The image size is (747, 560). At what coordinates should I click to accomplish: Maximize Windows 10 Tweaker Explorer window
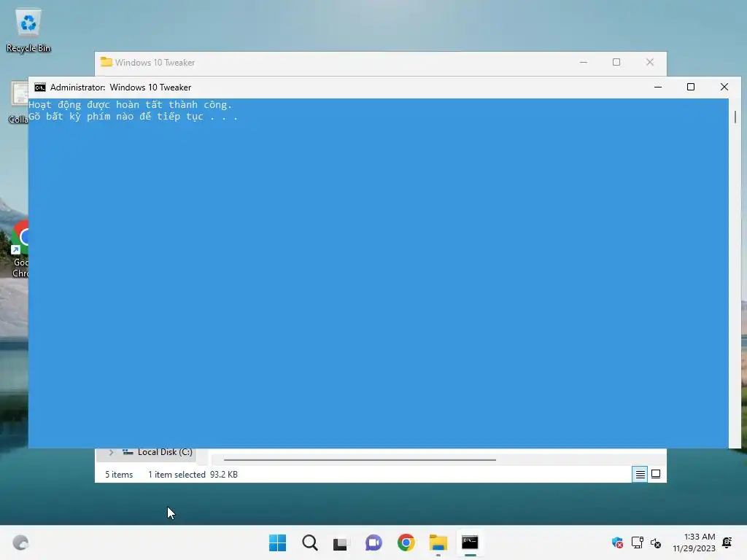[616, 63]
